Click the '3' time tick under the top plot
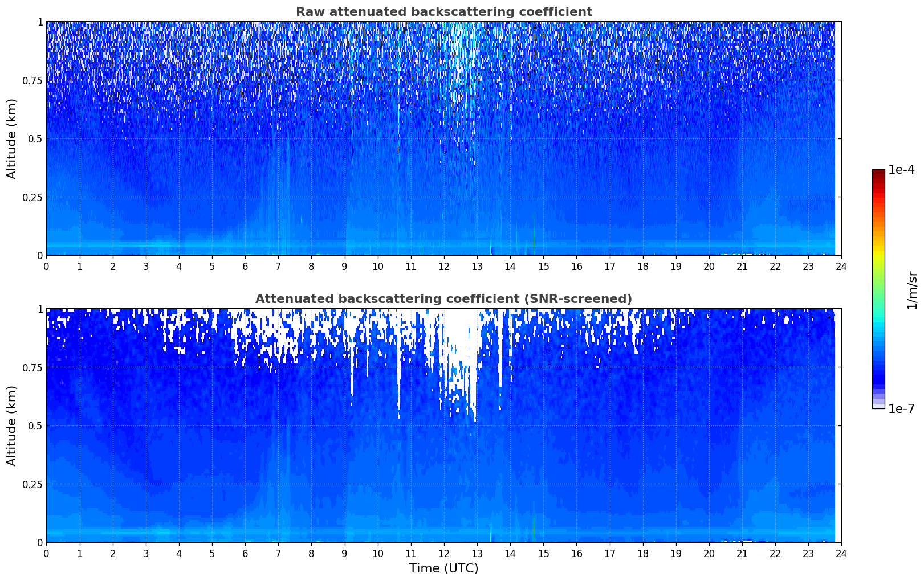This screenshot has width=924, height=581. tap(145, 266)
